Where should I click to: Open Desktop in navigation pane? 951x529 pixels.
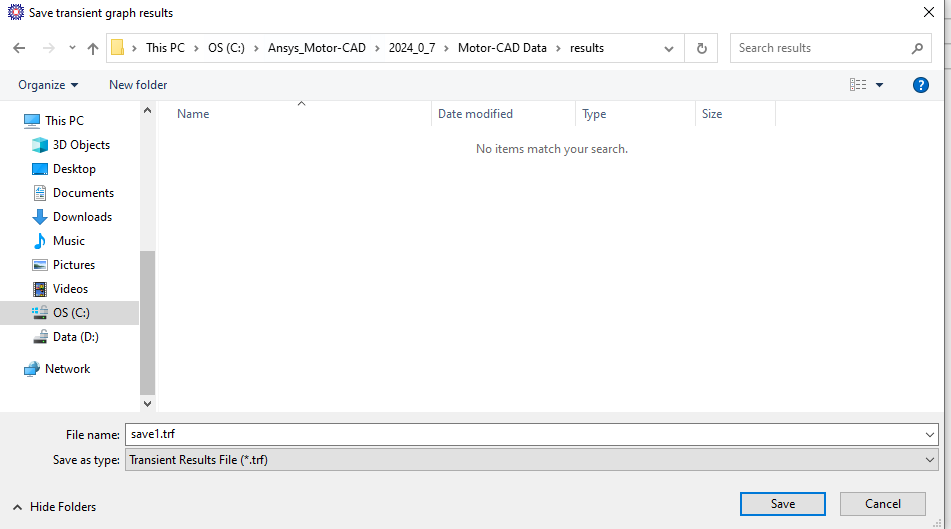(74, 169)
